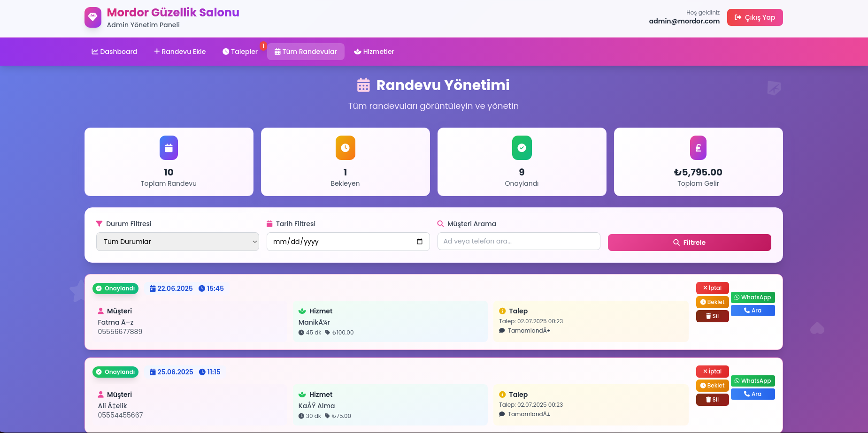Set Ali's appointment to Beklet
Screen dimensions: 868x433
tap(712, 386)
